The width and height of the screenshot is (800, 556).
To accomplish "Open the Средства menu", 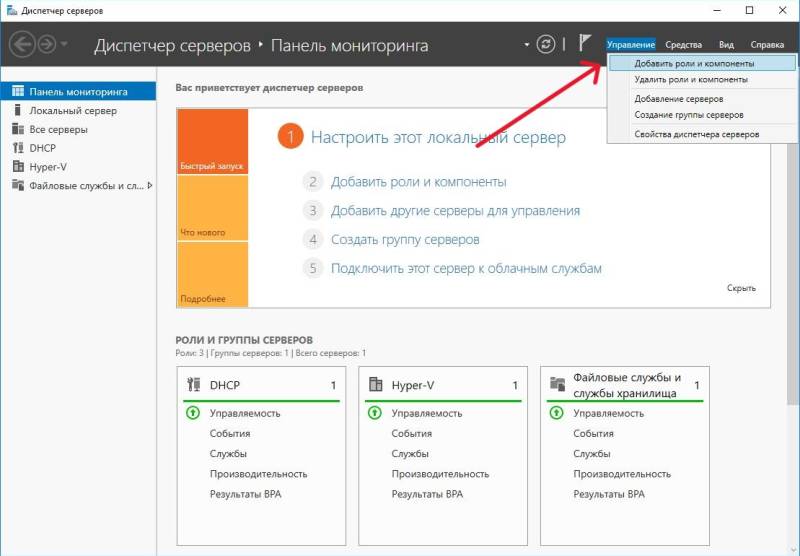I will point(683,45).
